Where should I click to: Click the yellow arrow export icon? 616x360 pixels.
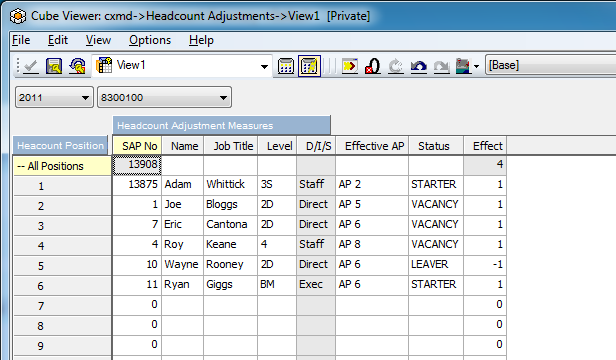(350, 66)
